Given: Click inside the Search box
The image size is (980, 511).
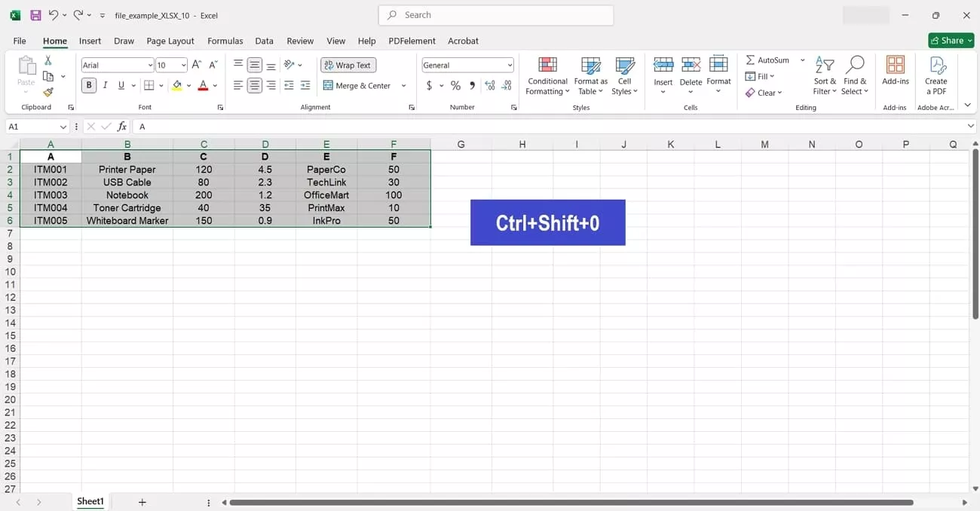Looking at the screenshot, I should coord(495,15).
